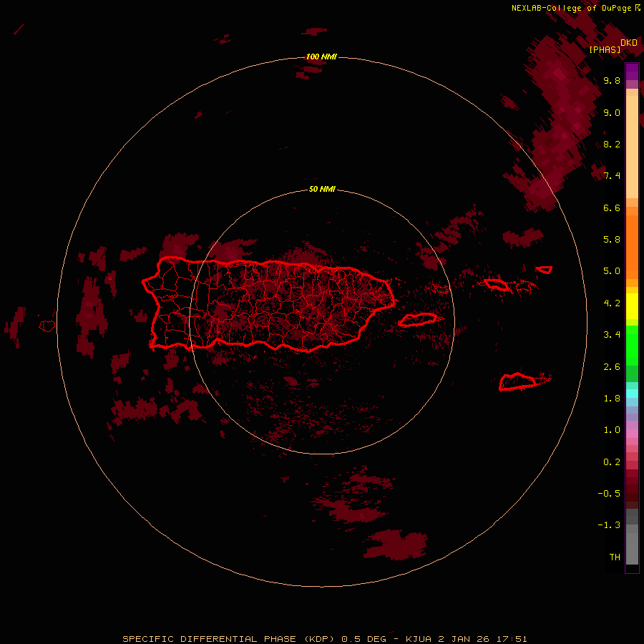Click the yellow band in the color scale

point(632,306)
